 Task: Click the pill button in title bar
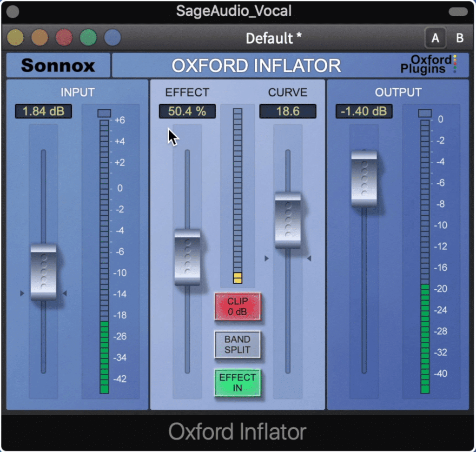[x=458, y=12]
